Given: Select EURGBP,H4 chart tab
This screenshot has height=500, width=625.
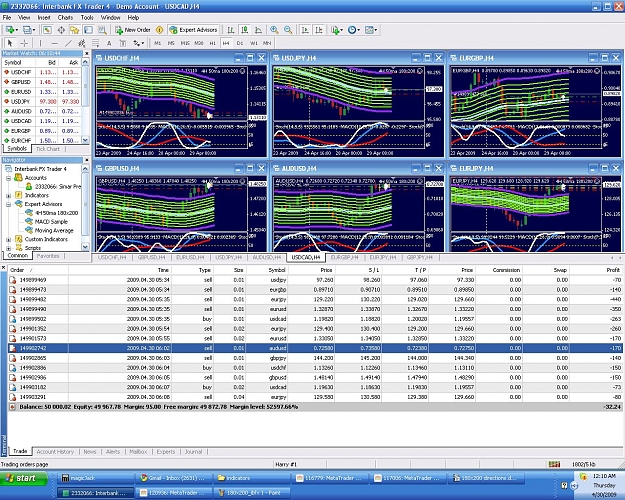Looking at the screenshot, I should point(344,258).
